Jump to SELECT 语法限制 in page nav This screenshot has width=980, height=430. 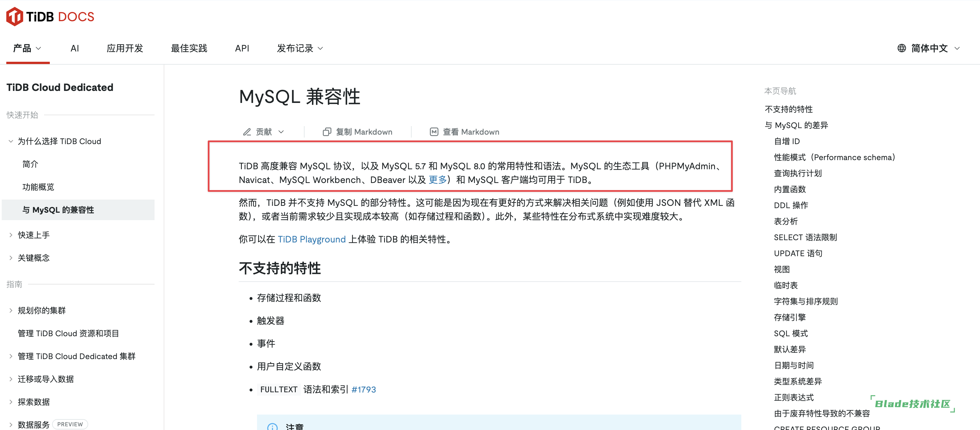(805, 237)
